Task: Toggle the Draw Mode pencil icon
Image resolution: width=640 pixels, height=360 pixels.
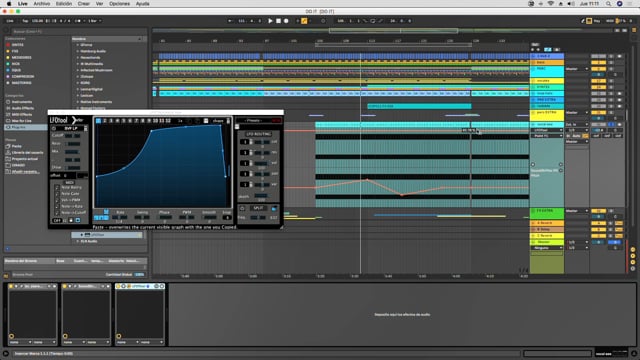Action: click(x=583, y=21)
